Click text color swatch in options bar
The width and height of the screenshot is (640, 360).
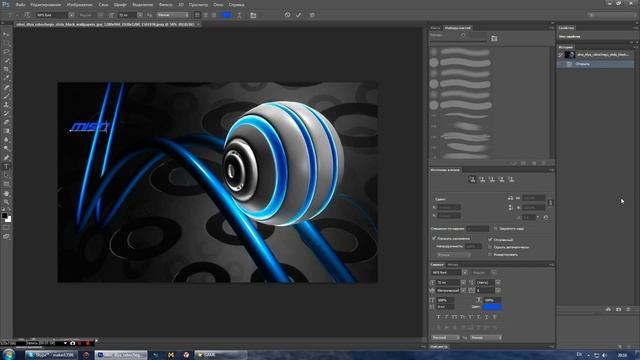point(226,15)
